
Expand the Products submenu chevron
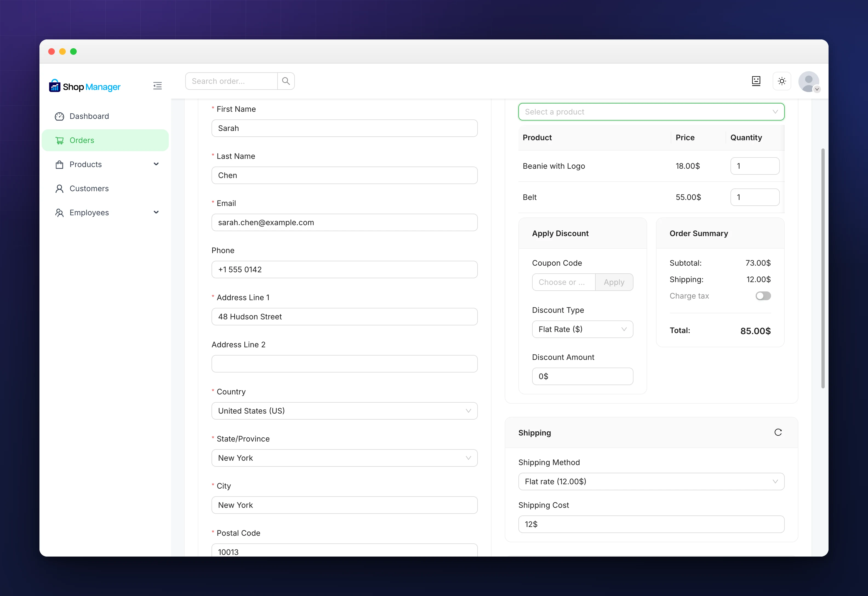[156, 164]
